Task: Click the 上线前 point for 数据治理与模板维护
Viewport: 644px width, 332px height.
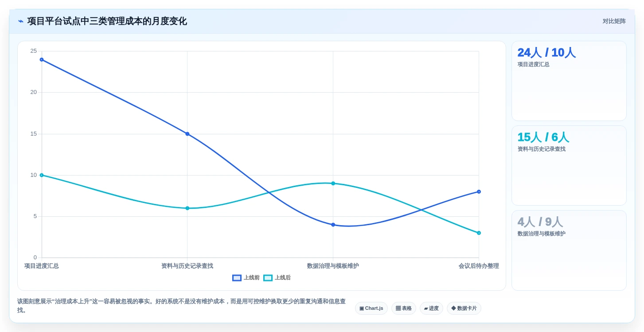Action: tap(333, 225)
